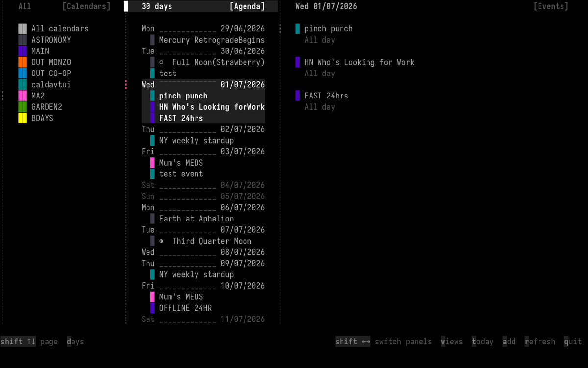Focus the [Events] panel header

click(x=551, y=6)
